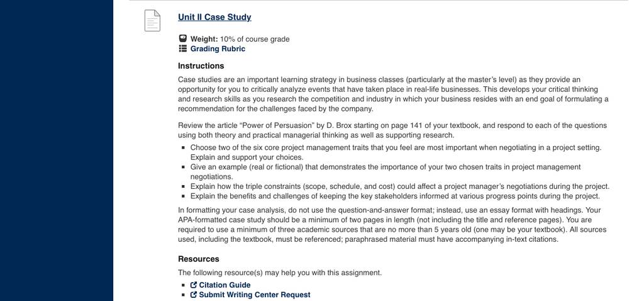Click the external-link icon before Citation Guide

pos(194,285)
